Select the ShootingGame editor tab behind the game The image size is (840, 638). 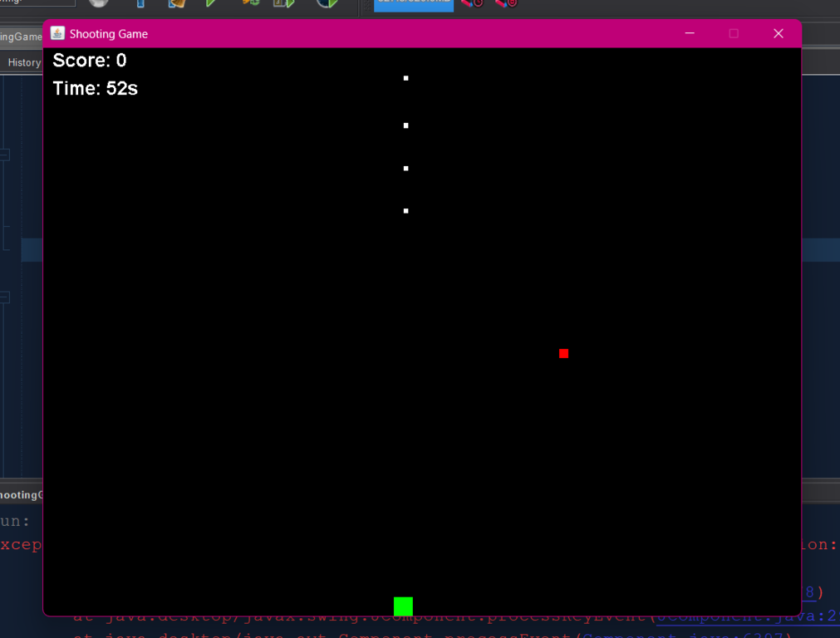21,37
